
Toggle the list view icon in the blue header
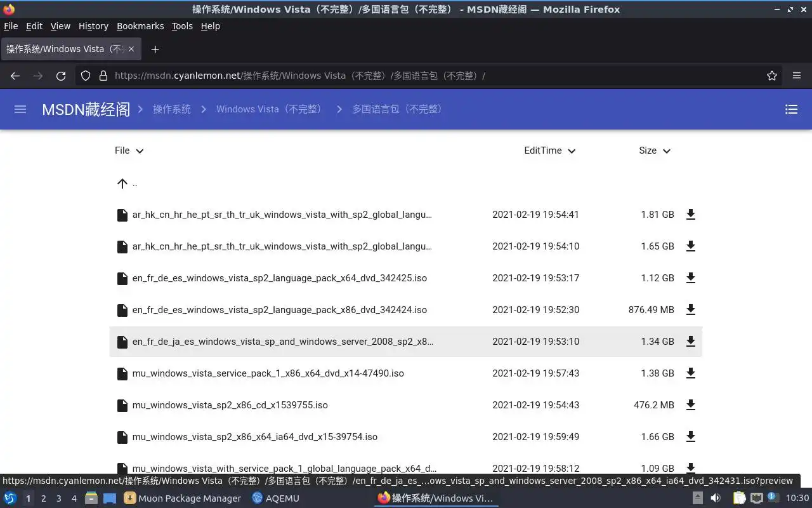tap(791, 109)
